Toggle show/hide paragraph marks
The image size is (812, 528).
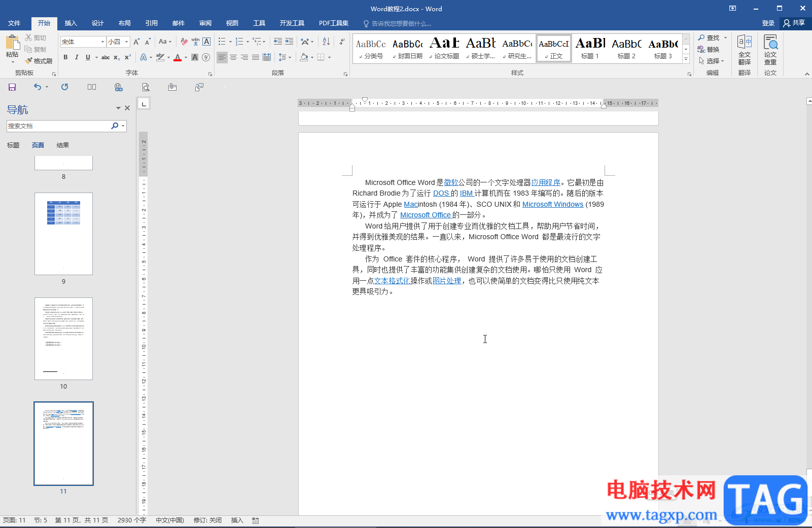(x=342, y=42)
